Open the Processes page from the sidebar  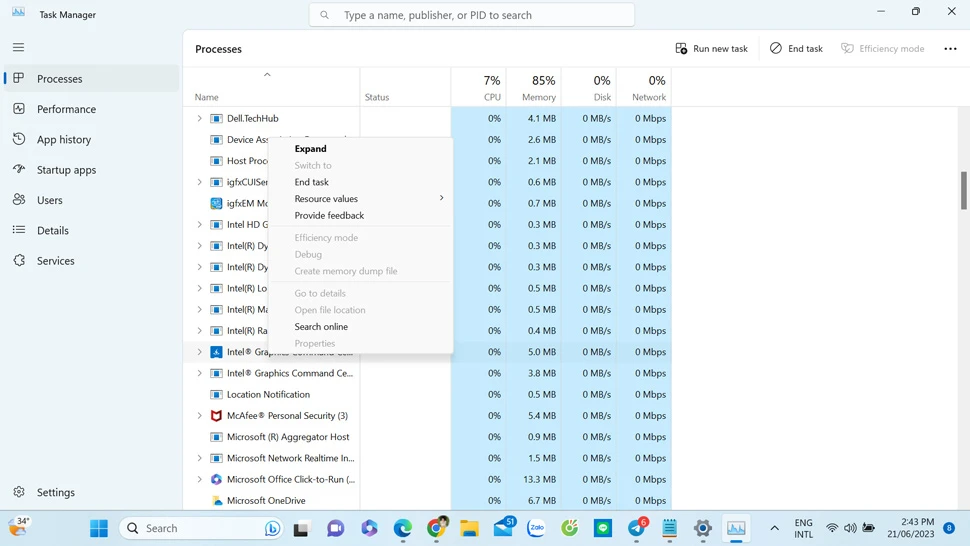pos(92,79)
